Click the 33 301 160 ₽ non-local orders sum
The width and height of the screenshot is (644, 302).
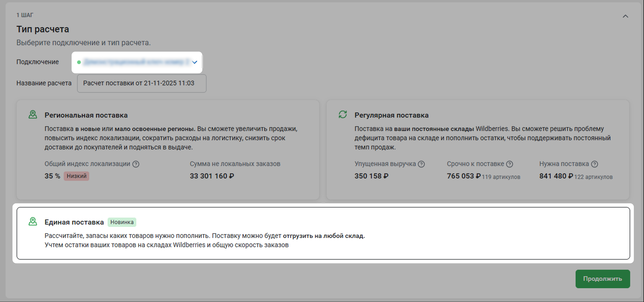(212, 176)
